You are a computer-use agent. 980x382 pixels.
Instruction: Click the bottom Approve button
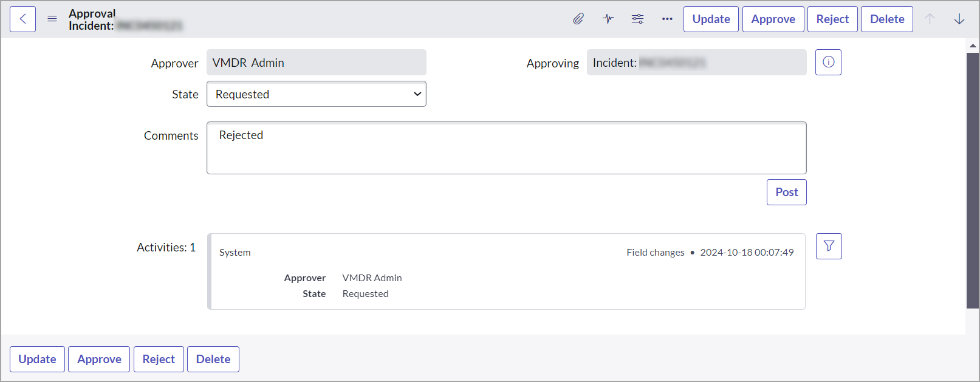coord(99,359)
